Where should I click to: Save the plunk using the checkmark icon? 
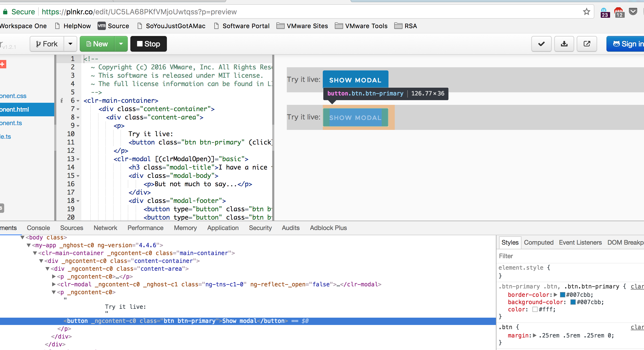pos(541,44)
